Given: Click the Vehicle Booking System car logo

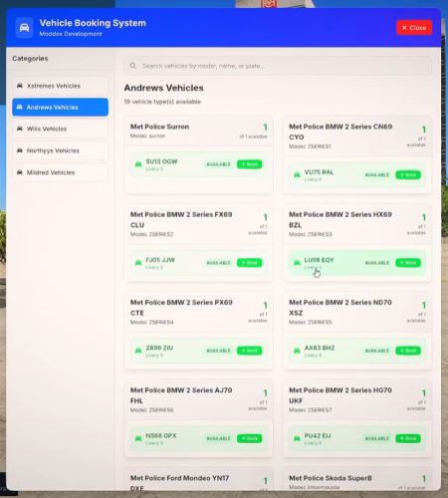Looking at the screenshot, I should pyautogui.click(x=24, y=28).
